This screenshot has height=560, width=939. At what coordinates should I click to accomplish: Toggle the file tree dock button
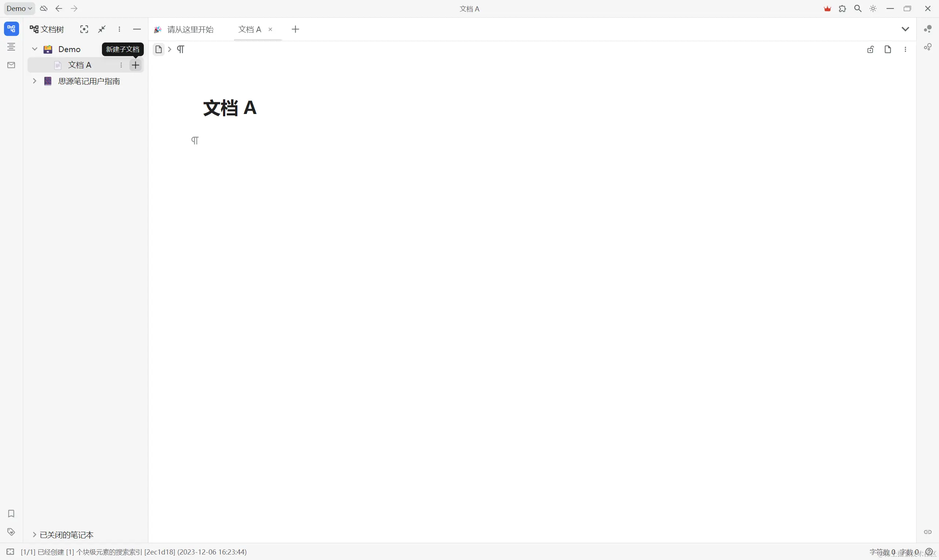pyautogui.click(x=11, y=29)
